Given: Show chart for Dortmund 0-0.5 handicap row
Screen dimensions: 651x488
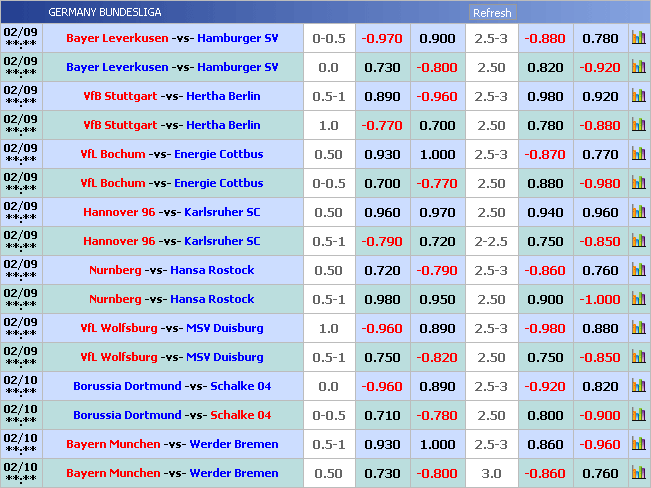Looking at the screenshot, I should click(638, 416).
